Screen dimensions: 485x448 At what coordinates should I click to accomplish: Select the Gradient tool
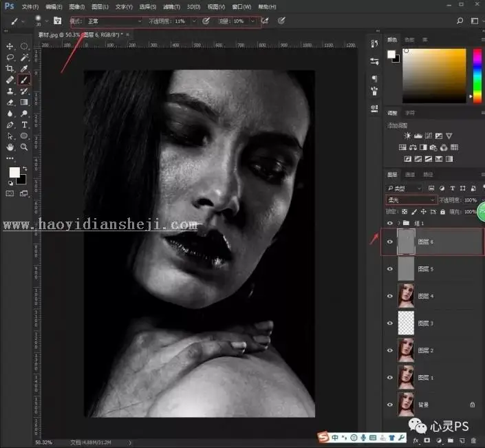pos(24,102)
